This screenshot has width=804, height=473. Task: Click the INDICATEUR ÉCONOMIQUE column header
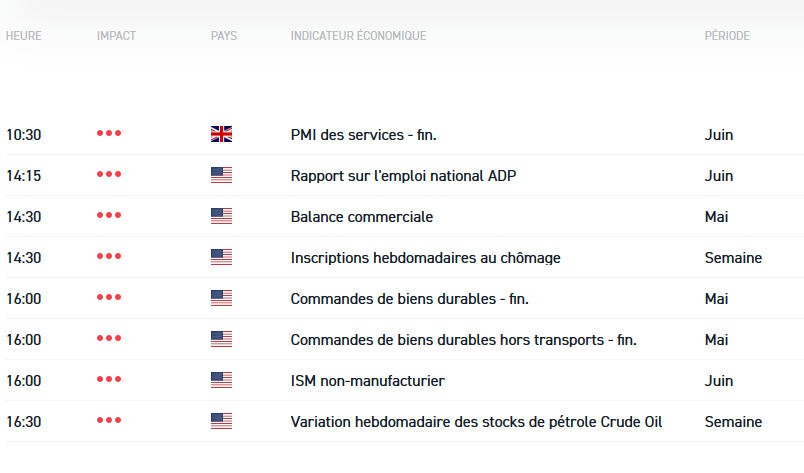[x=358, y=36]
